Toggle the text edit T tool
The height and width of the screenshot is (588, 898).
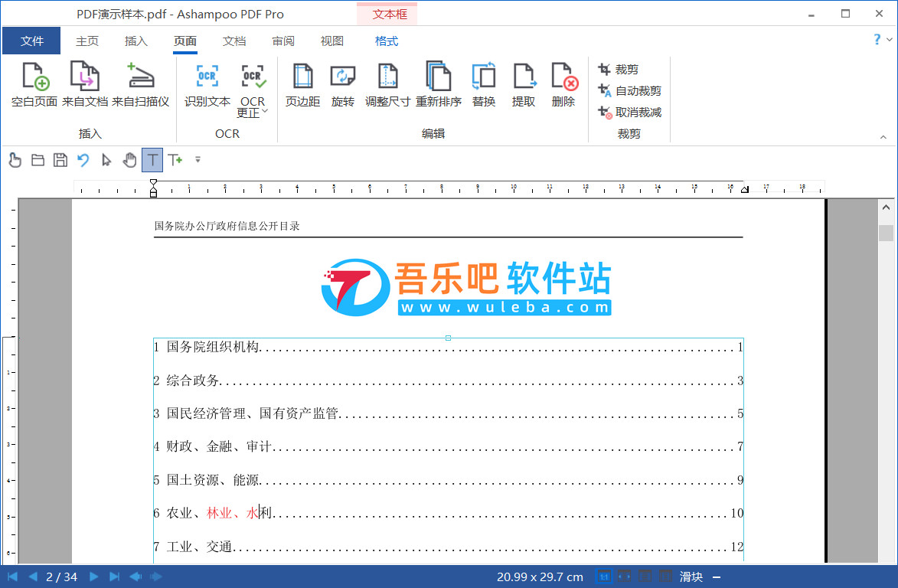tap(152, 160)
